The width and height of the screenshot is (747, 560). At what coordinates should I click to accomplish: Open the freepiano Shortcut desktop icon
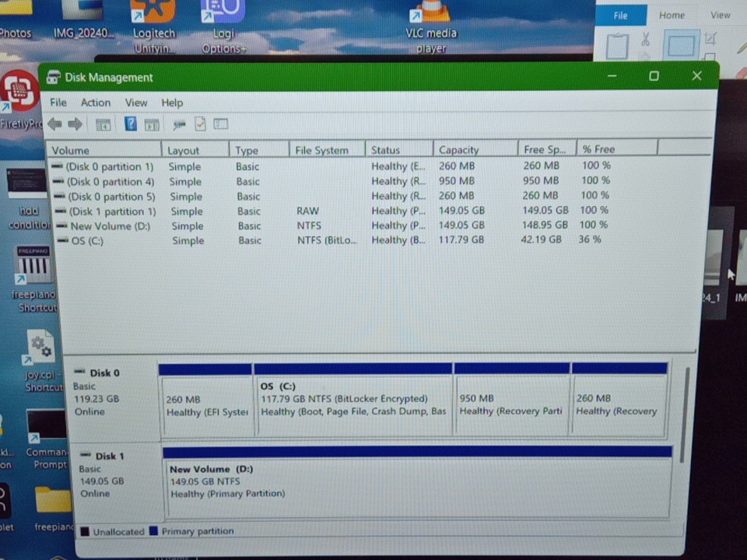pos(34,278)
